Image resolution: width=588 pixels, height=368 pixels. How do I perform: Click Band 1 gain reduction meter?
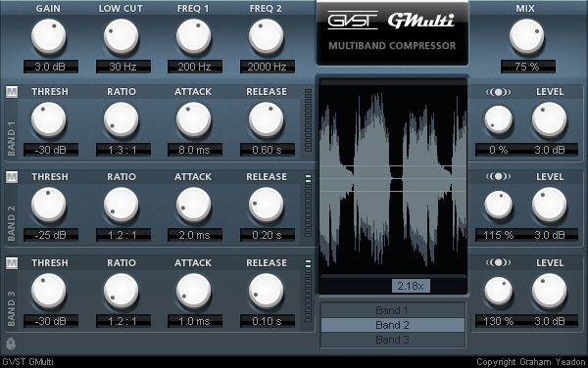(x=309, y=120)
